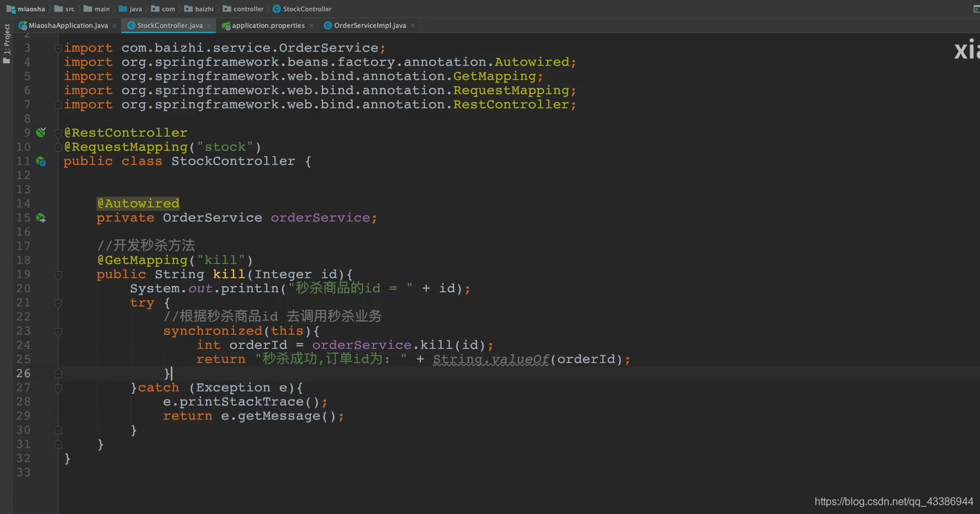Collapse the synchronized block fold on line 23
Screen dimensions: 980x514
click(58, 331)
